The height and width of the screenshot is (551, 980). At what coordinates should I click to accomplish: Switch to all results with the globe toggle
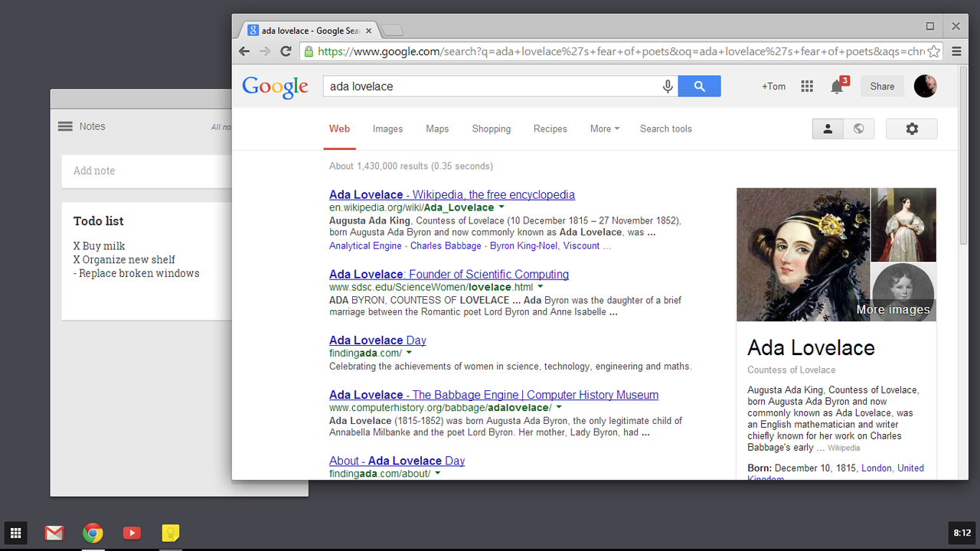[858, 129]
